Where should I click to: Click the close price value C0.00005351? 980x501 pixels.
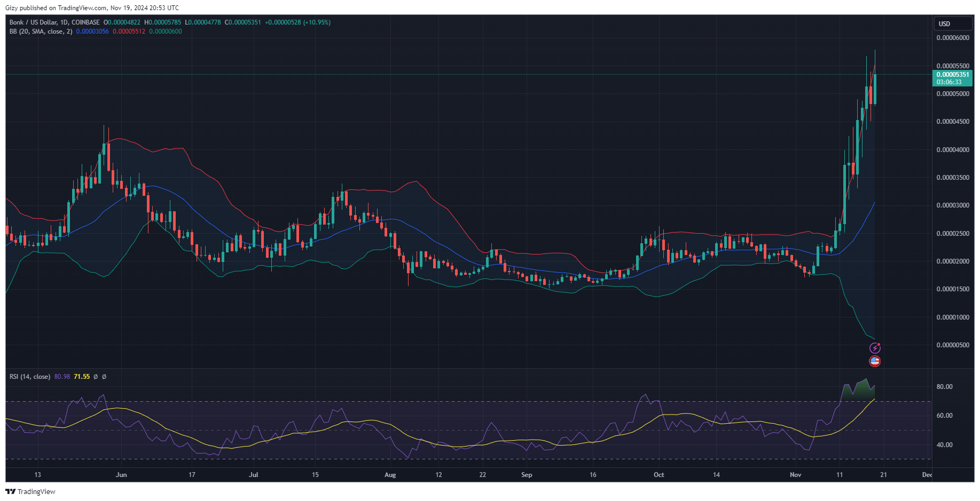pyautogui.click(x=243, y=22)
